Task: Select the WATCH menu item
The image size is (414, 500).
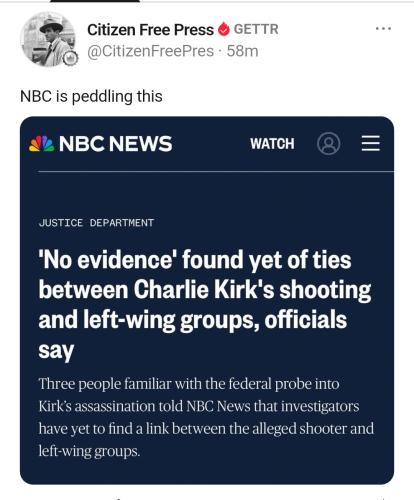Action: pyautogui.click(x=272, y=144)
